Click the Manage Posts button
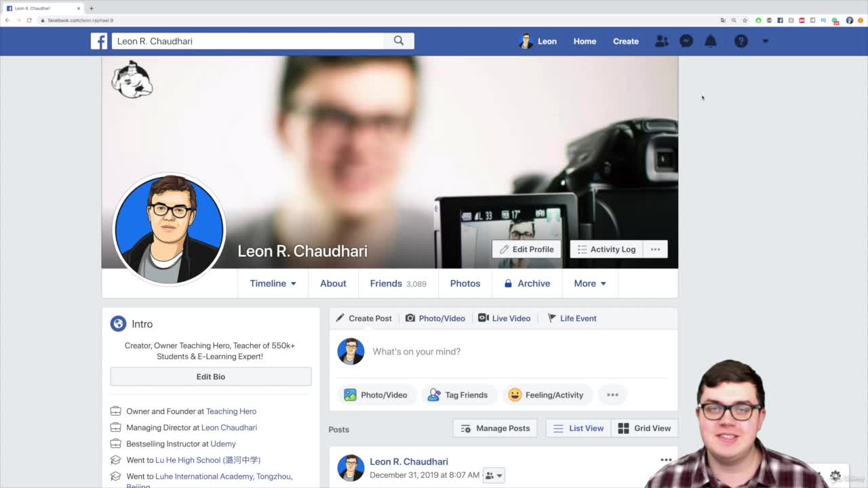 (495, 428)
